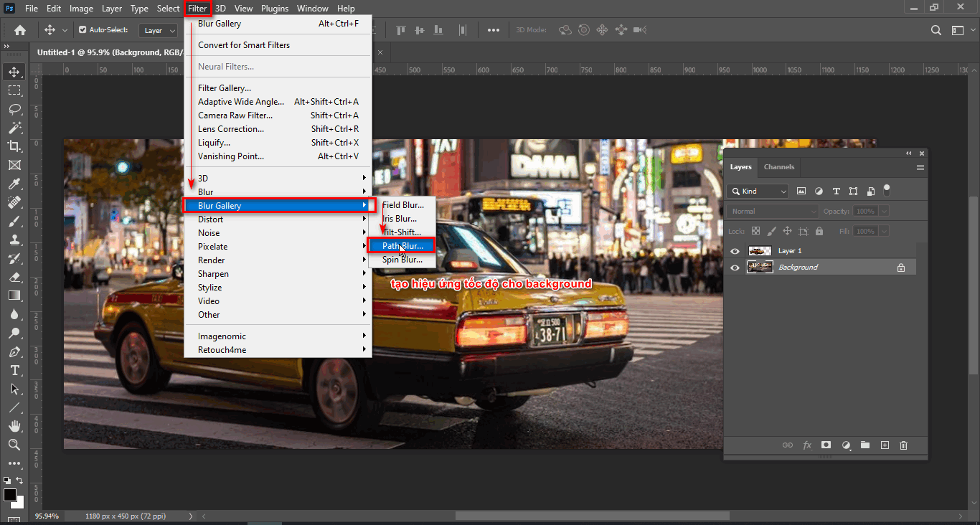Select the Clone Stamp tool
Viewport: 980px width, 525px height.
click(x=14, y=240)
